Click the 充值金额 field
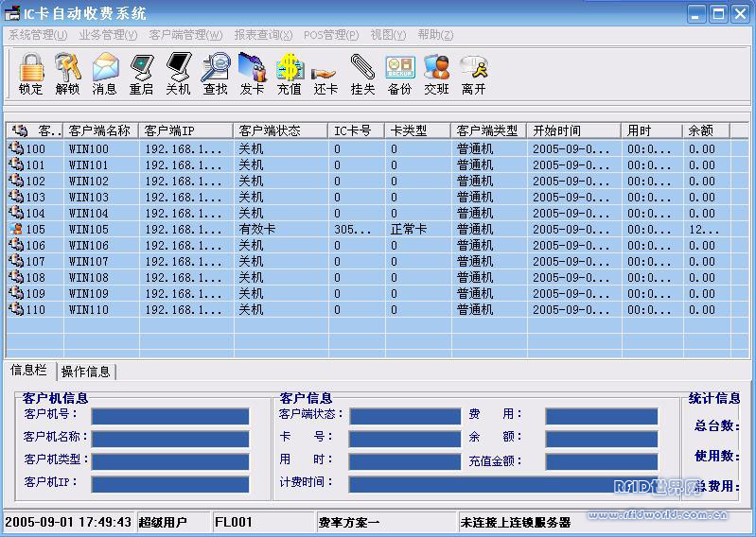This screenshot has height=537, width=756. 602,461
